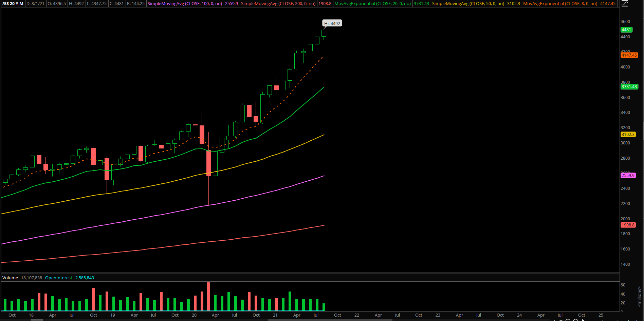Screen dimensions: 644x321
Task: Click the most recent green candlestick
Action: click(324, 33)
